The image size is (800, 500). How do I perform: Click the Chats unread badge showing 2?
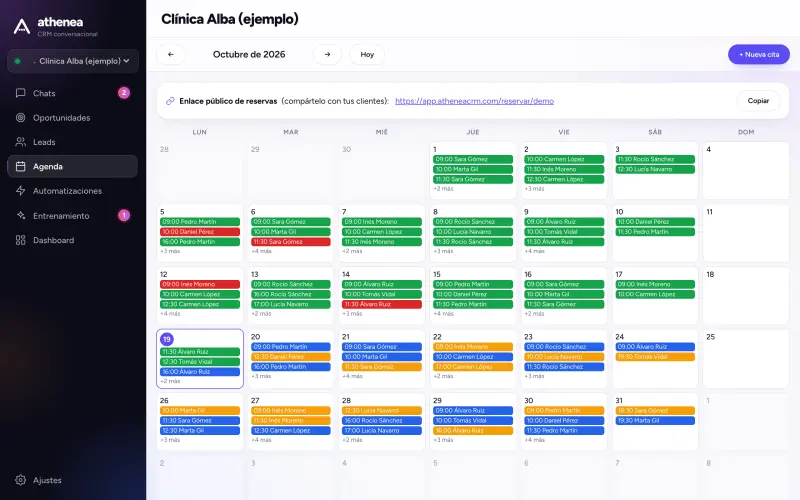click(124, 93)
